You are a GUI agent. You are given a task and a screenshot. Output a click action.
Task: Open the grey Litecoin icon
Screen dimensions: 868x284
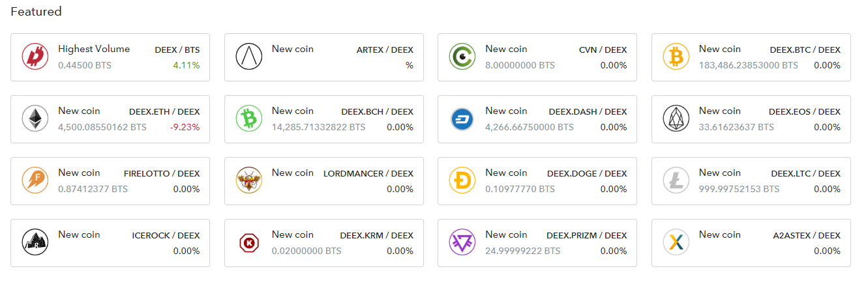tap(676, 180)
